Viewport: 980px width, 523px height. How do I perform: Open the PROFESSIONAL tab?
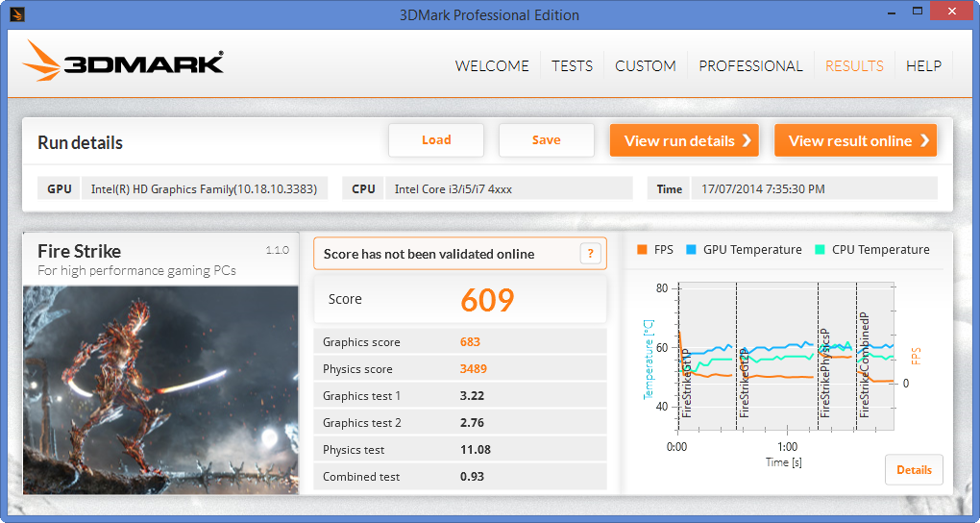[750, 66]
